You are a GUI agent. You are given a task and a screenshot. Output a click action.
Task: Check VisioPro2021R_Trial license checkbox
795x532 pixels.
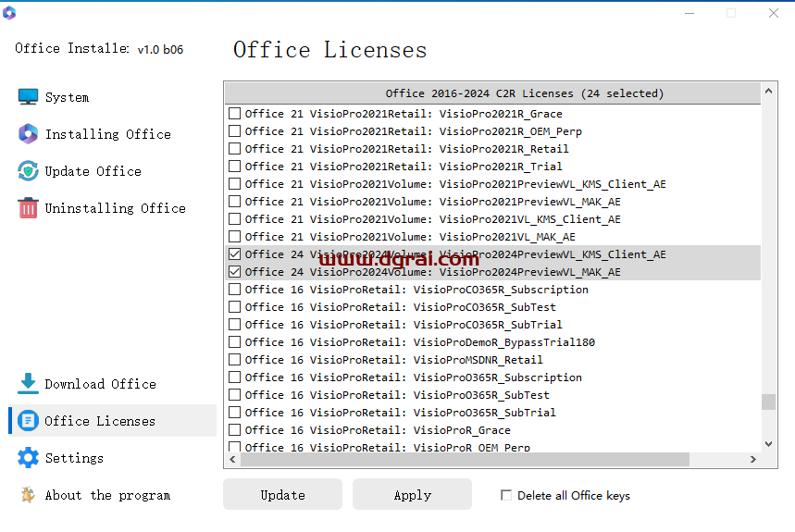(x=234, y=167)
